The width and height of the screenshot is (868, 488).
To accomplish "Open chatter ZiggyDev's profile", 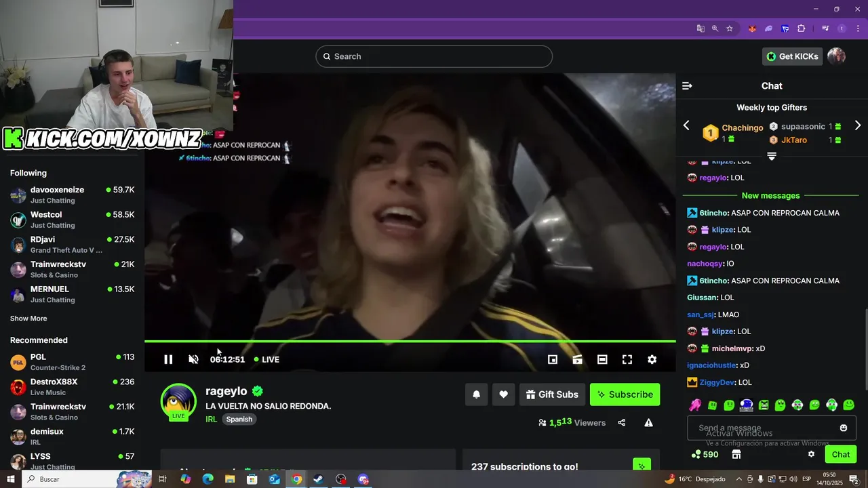I will click(717, 382).
